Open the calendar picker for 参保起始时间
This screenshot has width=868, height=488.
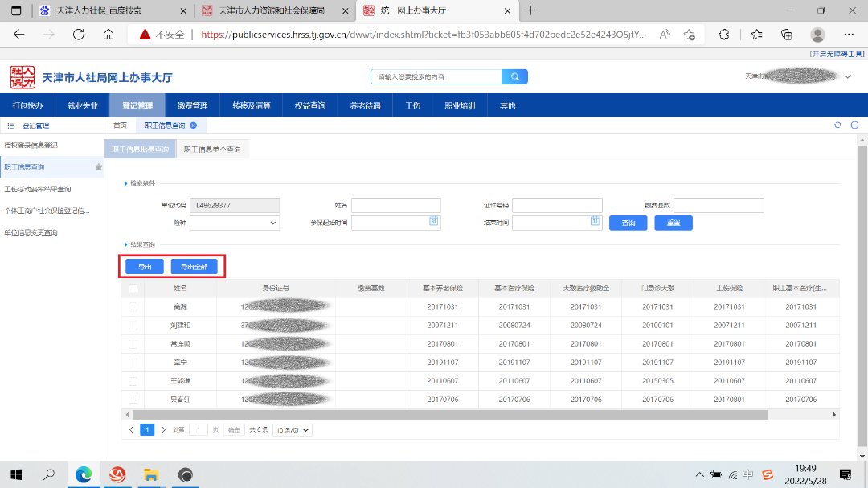434,222
